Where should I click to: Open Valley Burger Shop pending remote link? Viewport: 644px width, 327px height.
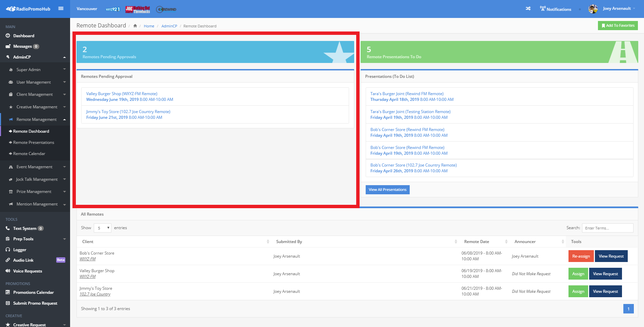122,94
